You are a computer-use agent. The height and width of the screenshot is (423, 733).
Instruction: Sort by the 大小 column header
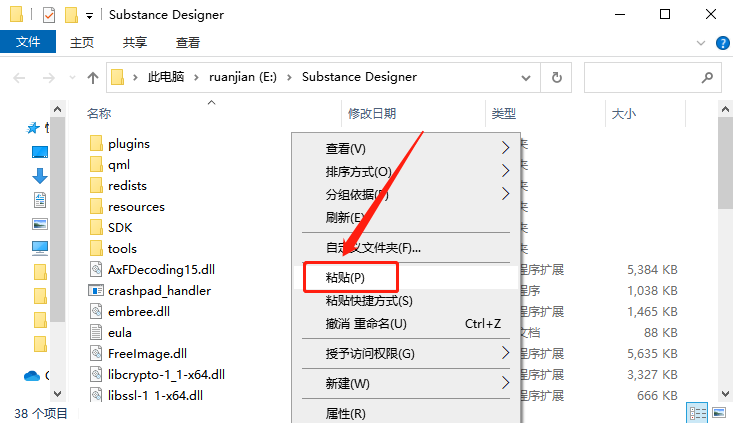coord(624,114)
